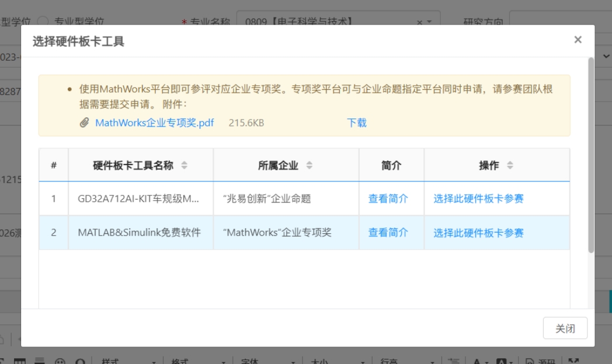
Task: Choose 选择此硬件板卡参赛 for MathWorks row
Action: click(x=478, y=233)
